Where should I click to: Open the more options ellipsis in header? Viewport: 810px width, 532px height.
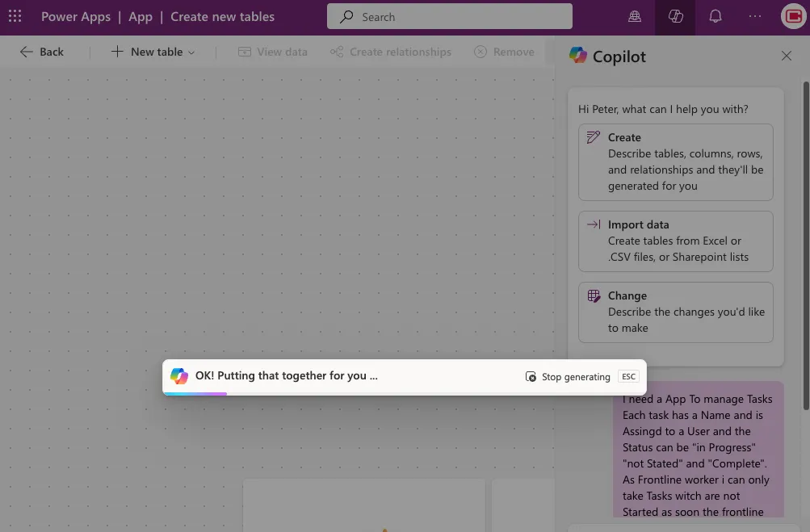click(754, 17)
